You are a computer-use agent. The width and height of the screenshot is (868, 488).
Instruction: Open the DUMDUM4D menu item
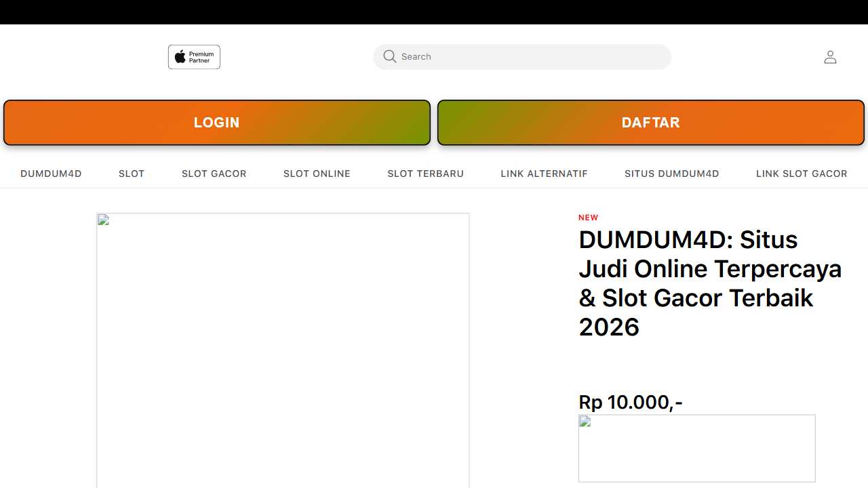pos(51,174)
